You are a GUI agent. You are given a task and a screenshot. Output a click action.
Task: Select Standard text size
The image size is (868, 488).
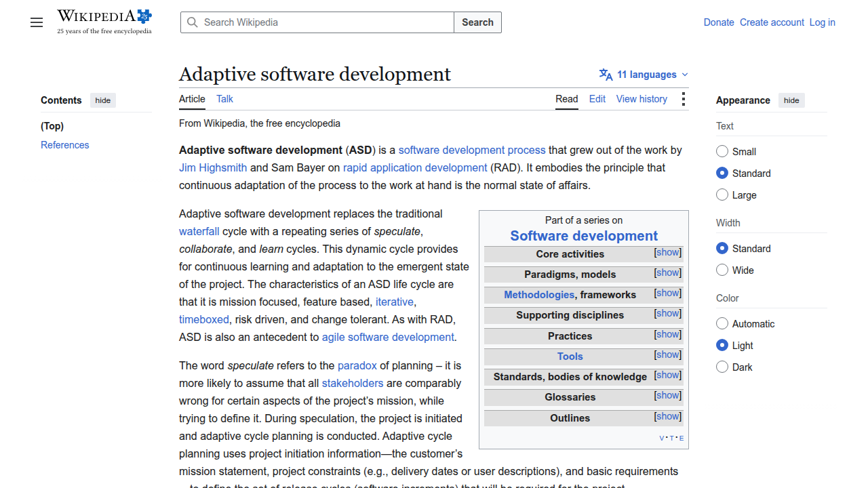tap(722, 173)
